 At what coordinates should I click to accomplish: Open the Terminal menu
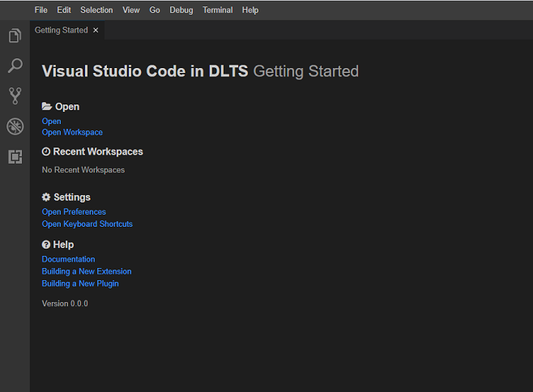tap(218, 11)
